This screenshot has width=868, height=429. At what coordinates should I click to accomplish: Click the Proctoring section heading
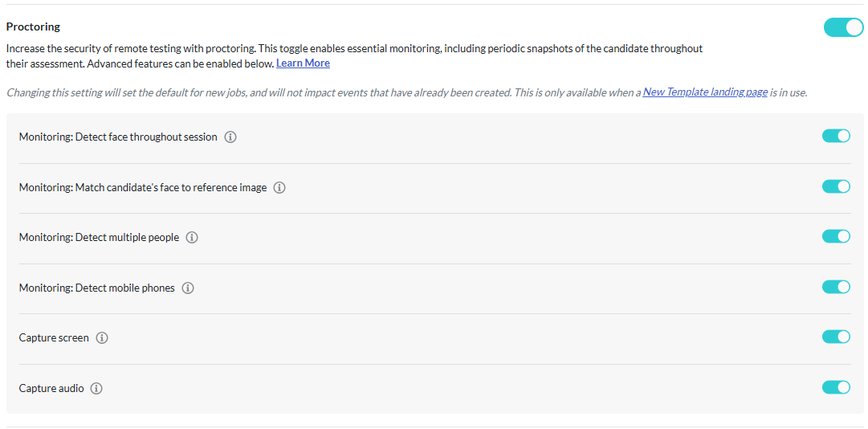(33, 27)
